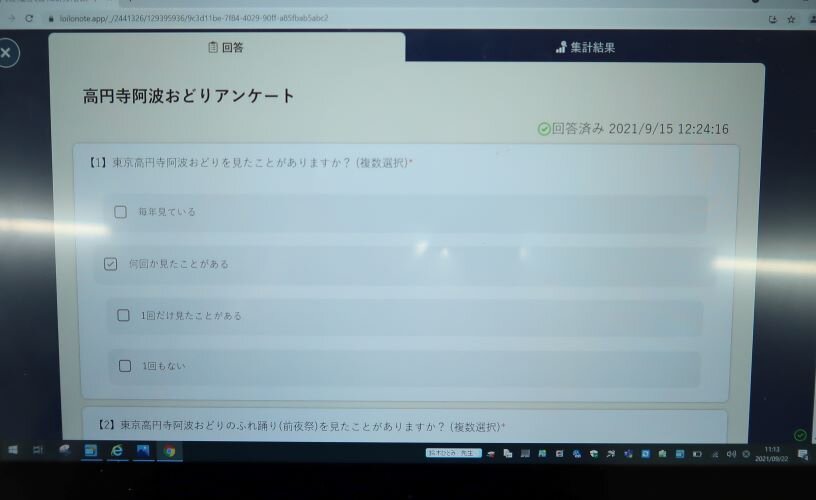Click the volume speaker tray icon

(731, 454)
